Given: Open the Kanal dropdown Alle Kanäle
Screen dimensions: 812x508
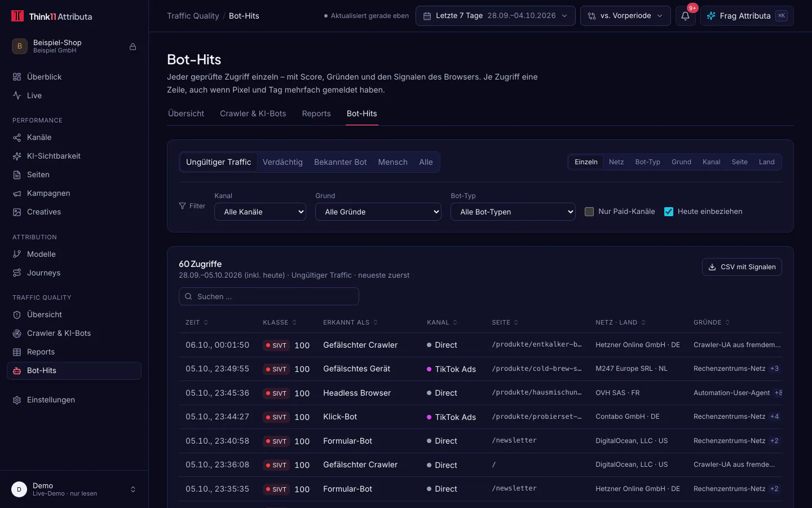Looking at the screenshot, I should [x=260, y=212].
